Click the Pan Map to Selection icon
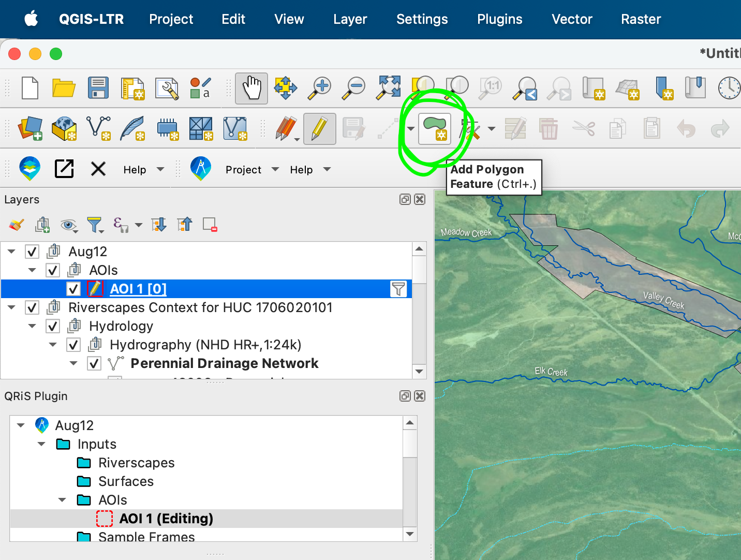Viewport: 741px width, 560px height. tap(286, 87)
